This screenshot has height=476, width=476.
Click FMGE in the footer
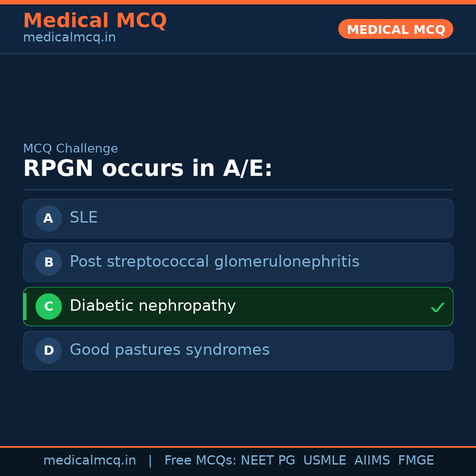point(416,461)
